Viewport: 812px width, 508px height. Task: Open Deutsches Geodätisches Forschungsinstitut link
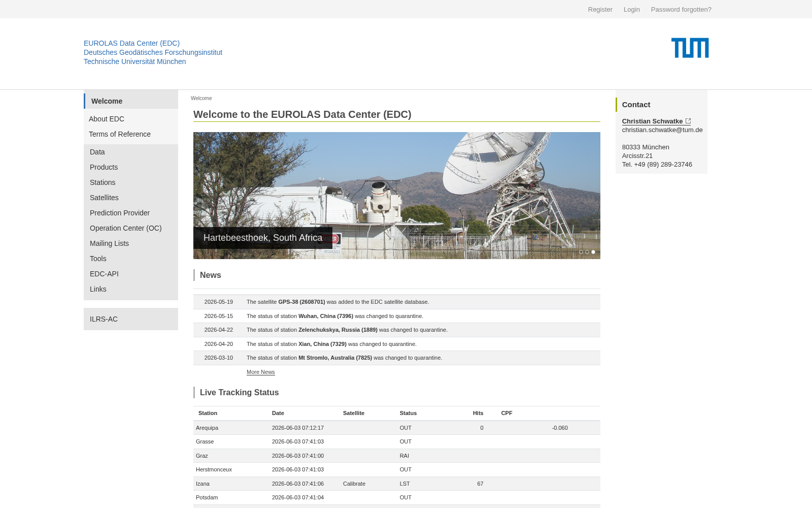point(153,52)
